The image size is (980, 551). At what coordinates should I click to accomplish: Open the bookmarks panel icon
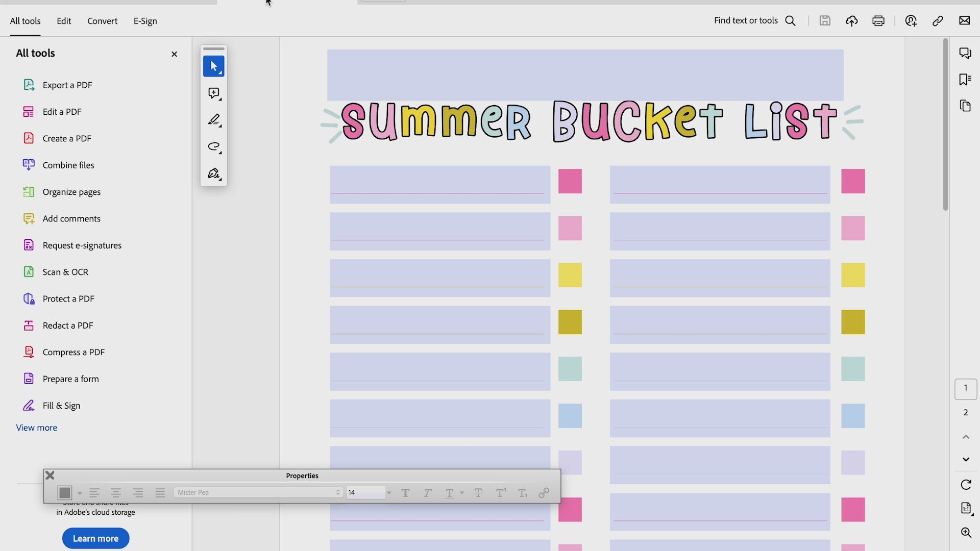(x=965, y=80)
